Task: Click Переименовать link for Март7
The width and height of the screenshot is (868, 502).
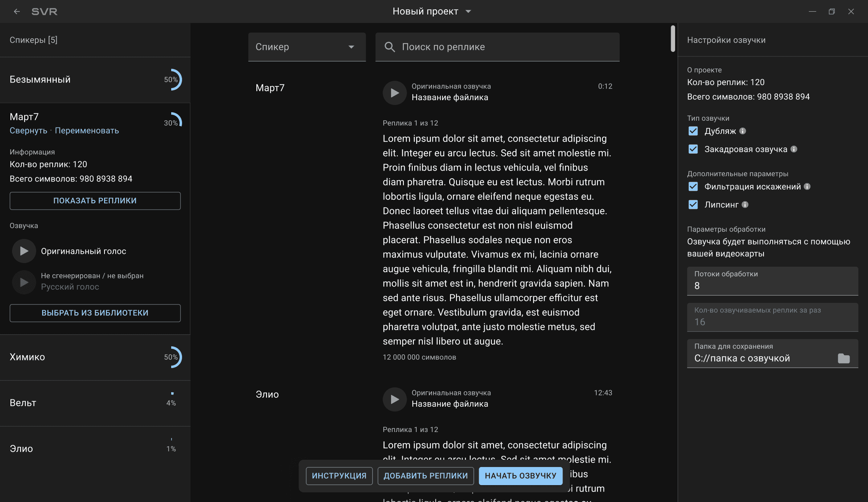Action: click(87, 131)
